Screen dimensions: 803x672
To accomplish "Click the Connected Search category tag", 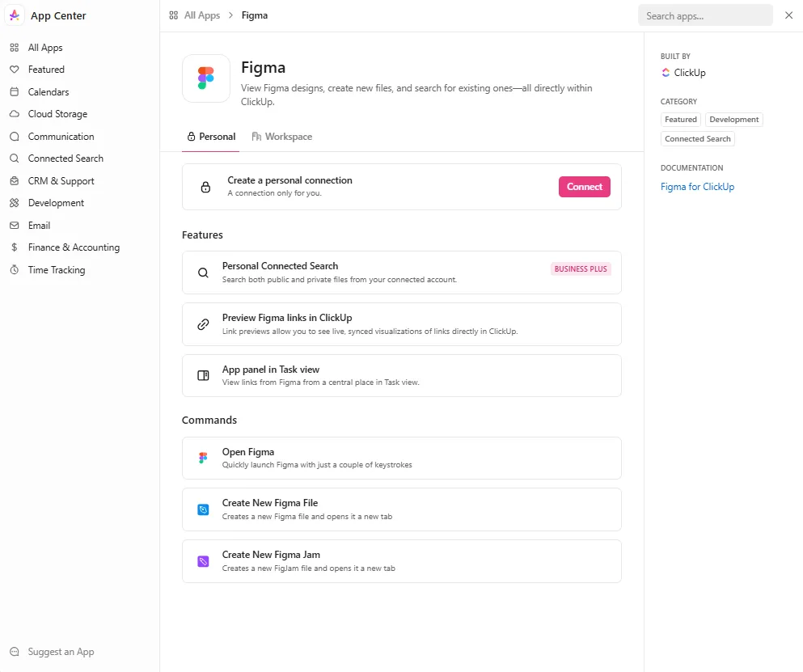I will coord(698,139).
